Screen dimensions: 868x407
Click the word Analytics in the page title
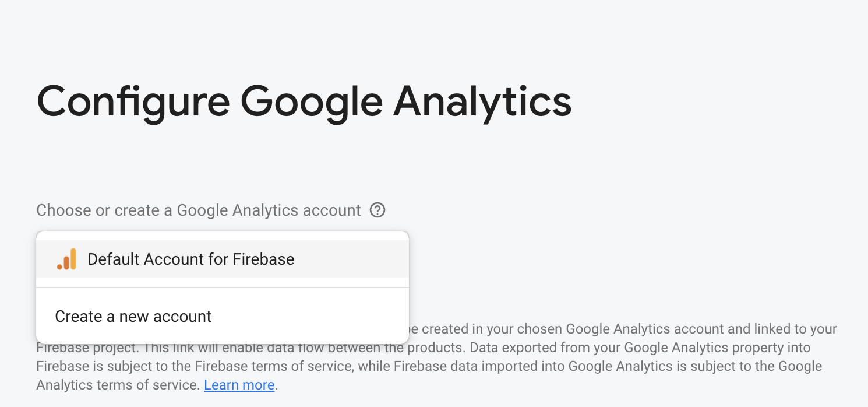(482, 101)
